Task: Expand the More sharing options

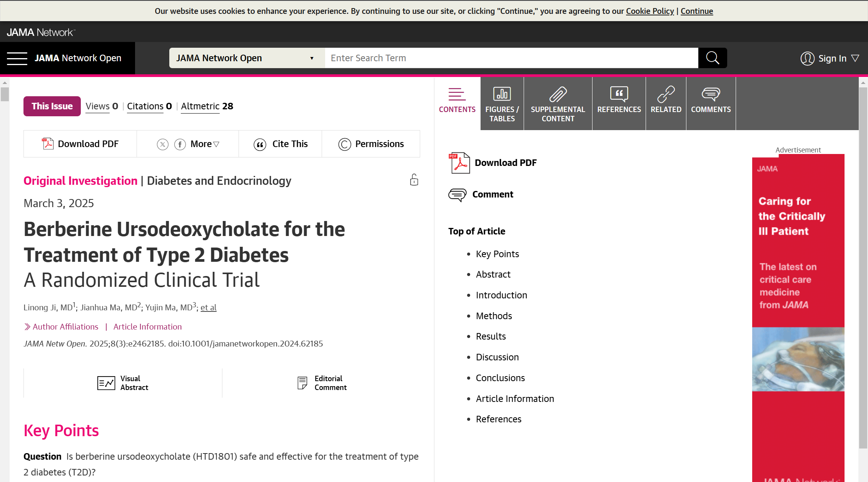Action: [205, 144]
